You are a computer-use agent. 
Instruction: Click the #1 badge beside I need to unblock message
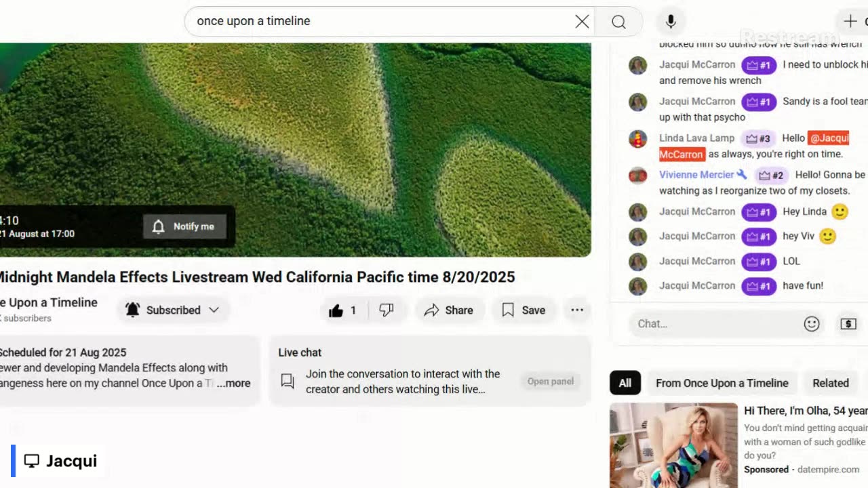click(x=759, y=65)
